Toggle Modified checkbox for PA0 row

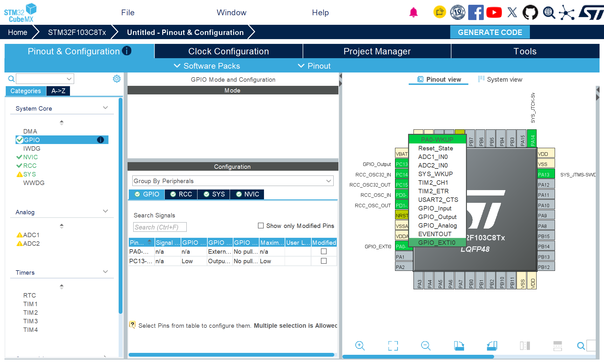324,251
